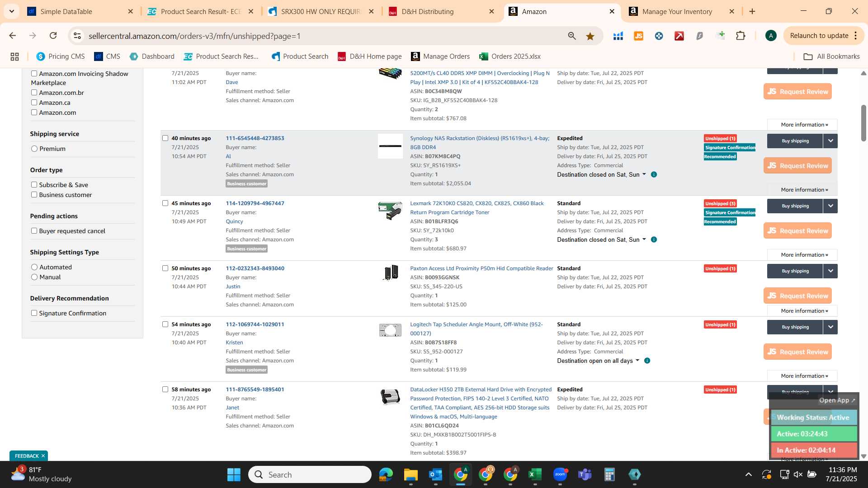Open the Chrome profile avatar A
The height and width of the screenshot is (488, 868).
(771, 36)
